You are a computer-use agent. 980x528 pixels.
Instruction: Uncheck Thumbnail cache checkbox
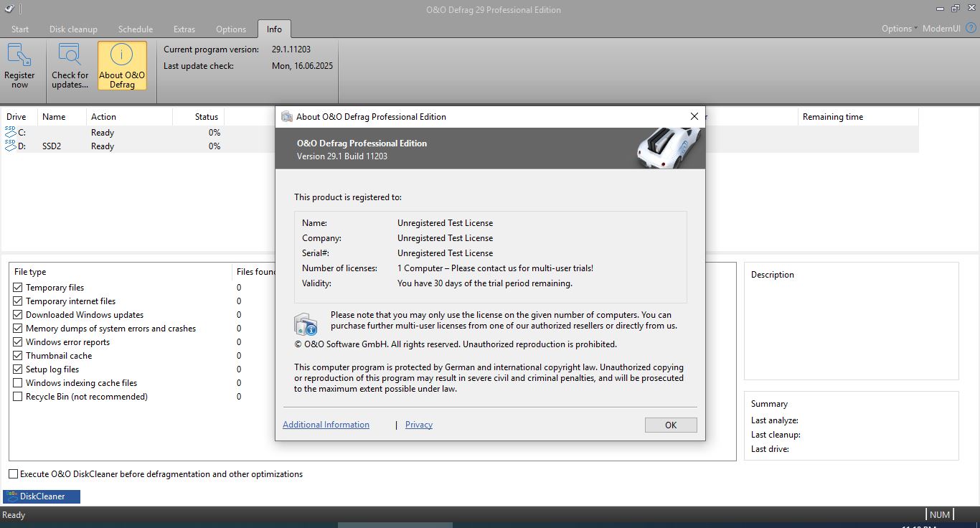(x=18, y=356)
